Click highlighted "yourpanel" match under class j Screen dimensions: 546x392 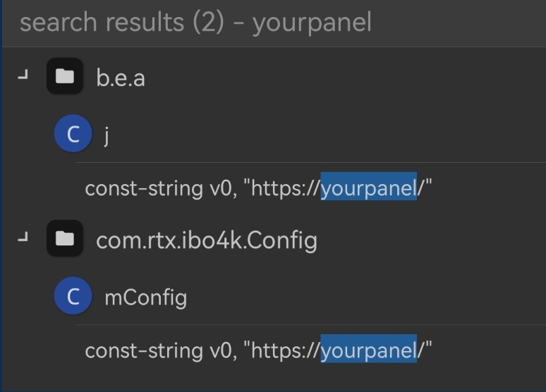(368, 188)
